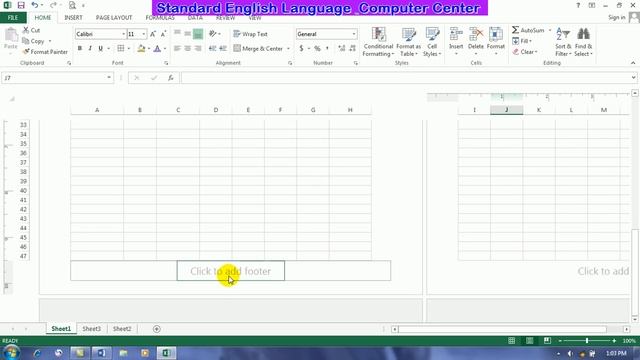
Task: Switch to Page Break Preview in status bar
Action: (547, 340)
